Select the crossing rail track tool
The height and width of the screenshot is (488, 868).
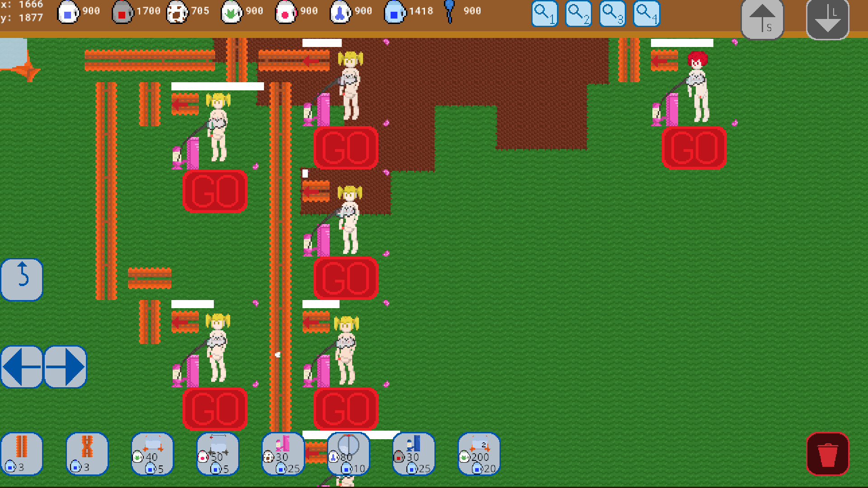tap(87, 454)
